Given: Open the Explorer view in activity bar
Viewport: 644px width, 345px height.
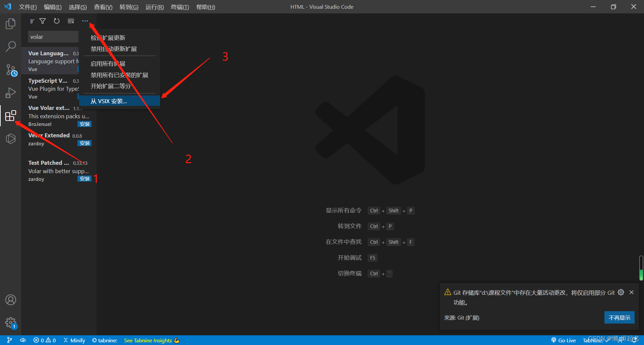Looking at the screenshot, I should pyautogui.click(x=11, y=24).
